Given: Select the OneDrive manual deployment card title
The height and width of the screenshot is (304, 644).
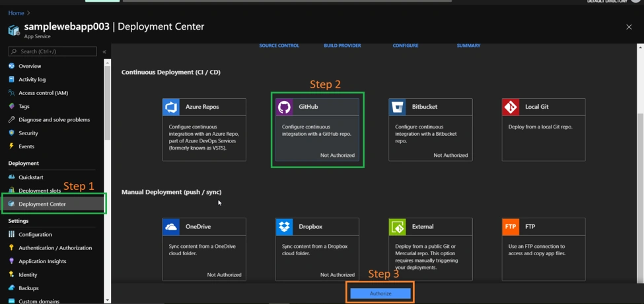Looking at the screenshot, I should point(199,226).
